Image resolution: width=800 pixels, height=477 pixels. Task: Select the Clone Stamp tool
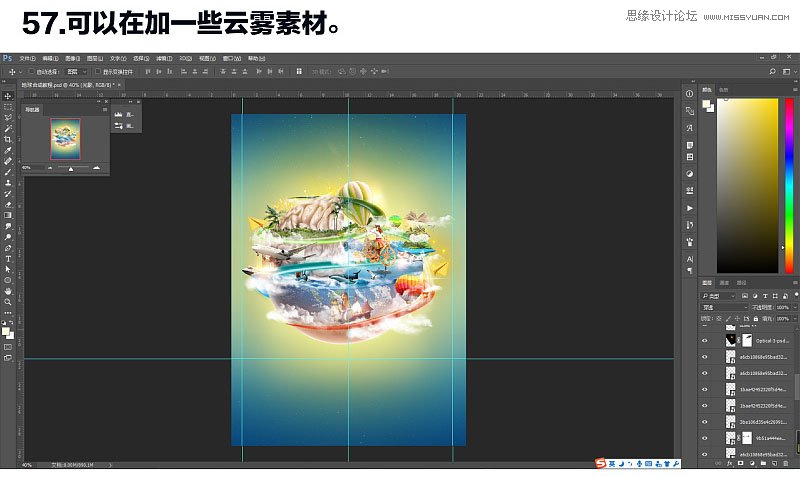click(x=8, y=183)
